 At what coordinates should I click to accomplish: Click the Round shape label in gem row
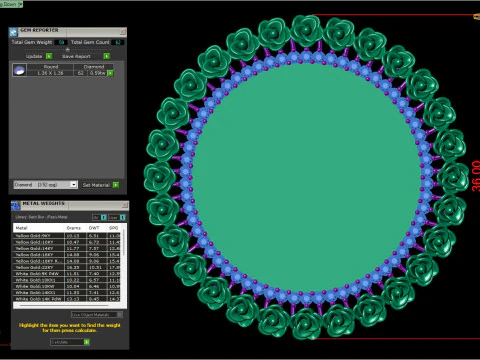click(51, 67)
